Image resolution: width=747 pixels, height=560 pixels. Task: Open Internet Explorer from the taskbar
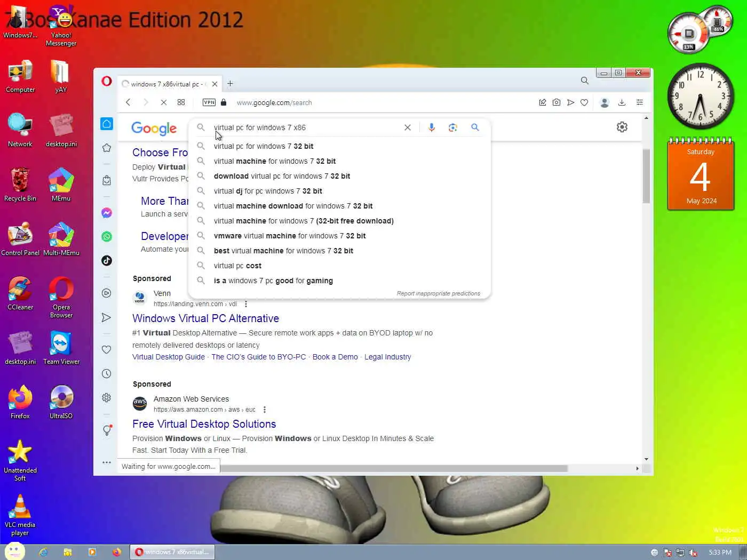click(43, 552)
